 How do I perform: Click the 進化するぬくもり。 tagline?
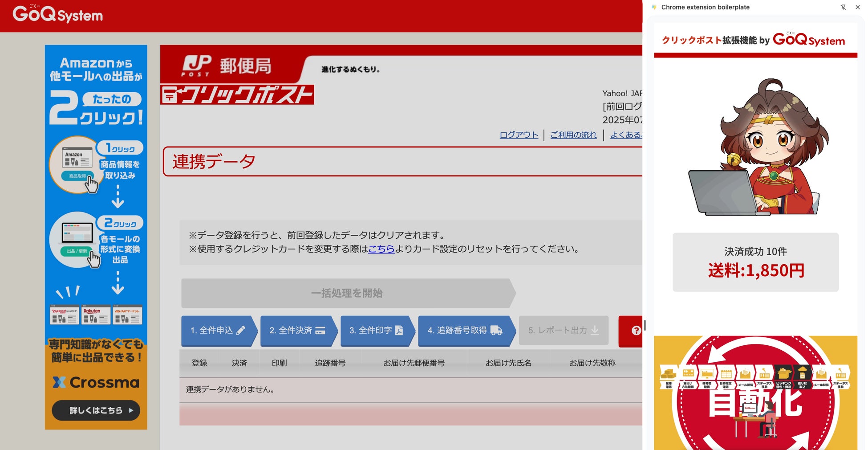(x=351, y=70)
